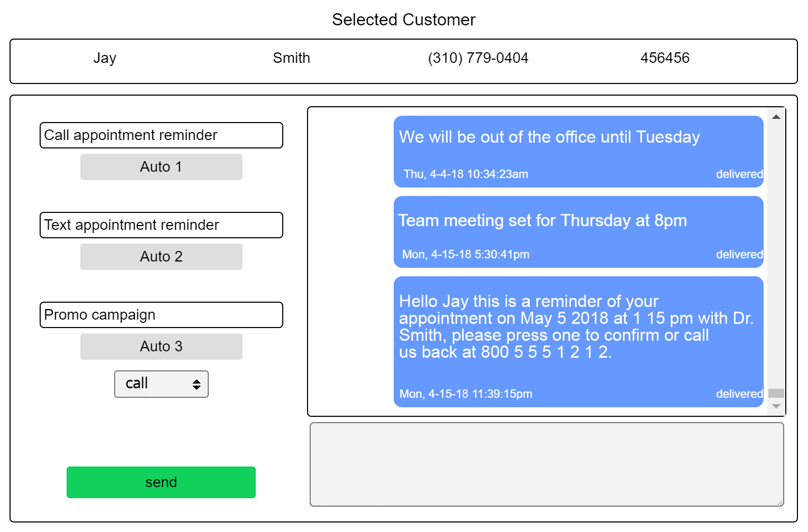Focus the Call appointment reminder field

(x=161, y=135)
